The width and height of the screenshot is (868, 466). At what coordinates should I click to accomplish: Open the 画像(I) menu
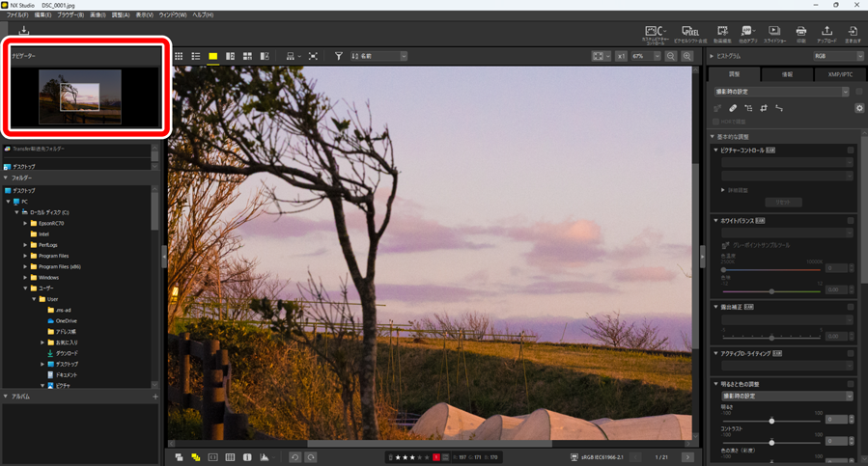(98, 15)
